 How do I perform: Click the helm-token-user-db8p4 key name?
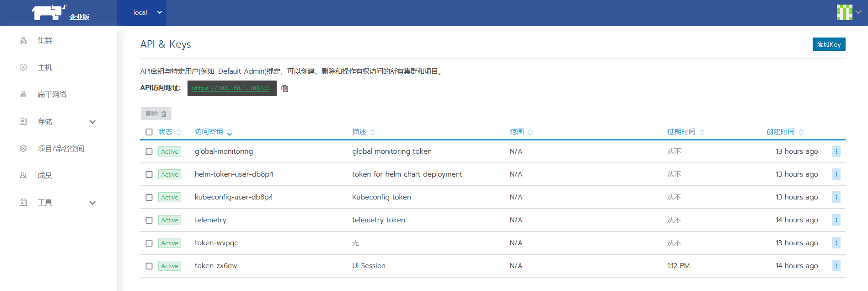tap(234, 174)
